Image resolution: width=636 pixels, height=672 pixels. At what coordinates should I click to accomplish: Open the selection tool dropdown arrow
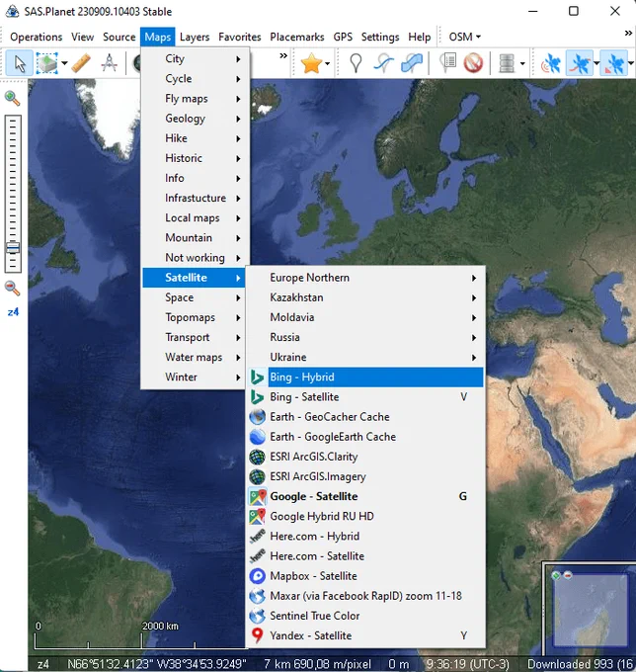[x=64, y=63]
